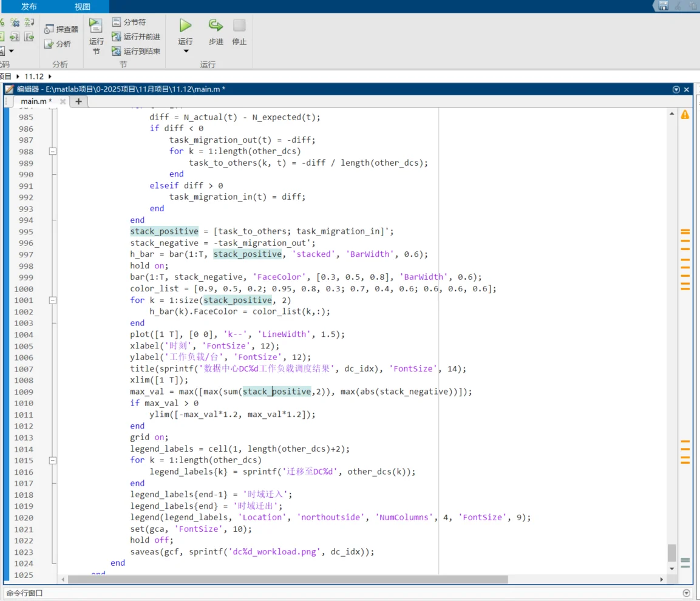Click line number 1009 in the gutter

pyautogui.click(x=24, y=392)
